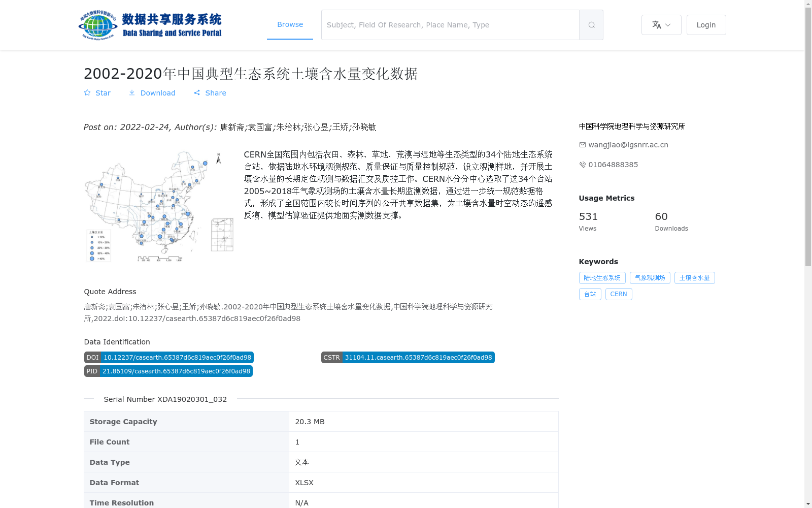The height and width of the screenshot is (508, 812).
Task: Click the dataset title heading
Action: click(251, 74)
